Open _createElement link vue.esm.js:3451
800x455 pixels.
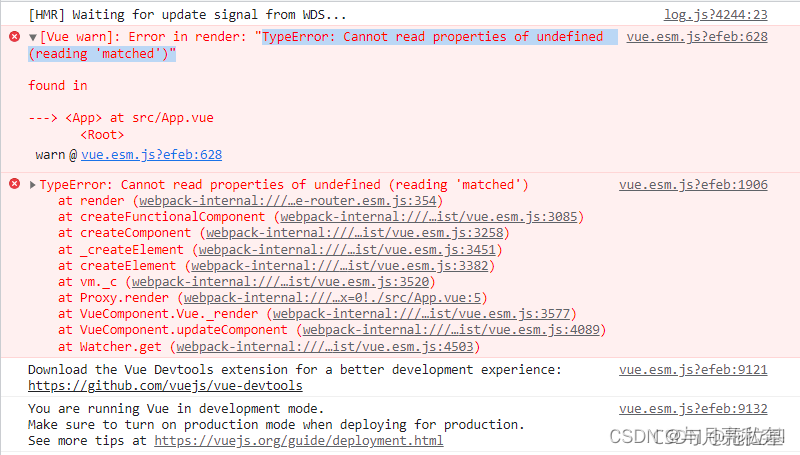(347, 250)
